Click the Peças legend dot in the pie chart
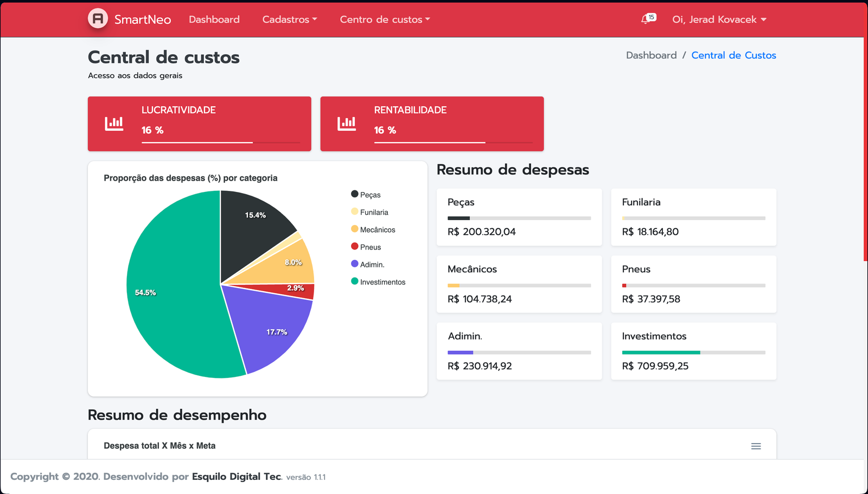The height and width of the screenshot is (494, 868). (354, 194)
